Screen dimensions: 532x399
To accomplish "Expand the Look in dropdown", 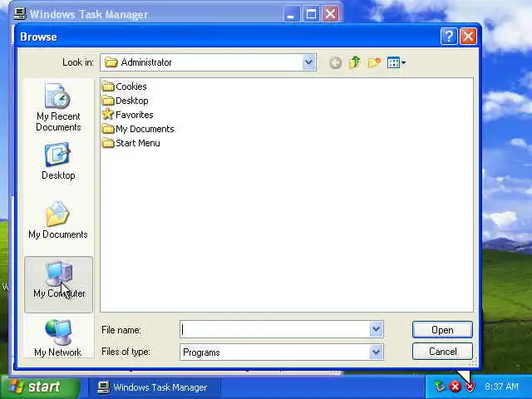I will (308, 62).
